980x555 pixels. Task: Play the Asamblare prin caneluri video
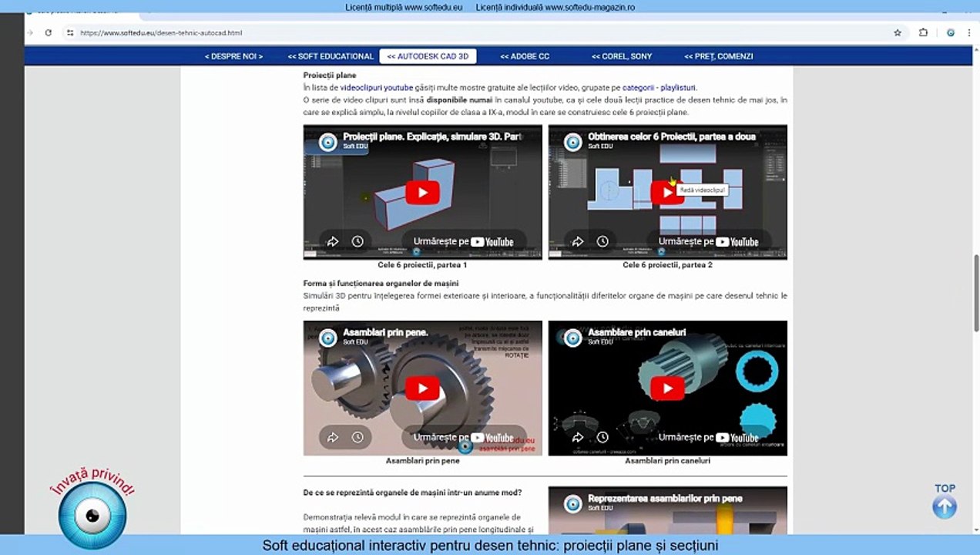click(x=667, y=388)
